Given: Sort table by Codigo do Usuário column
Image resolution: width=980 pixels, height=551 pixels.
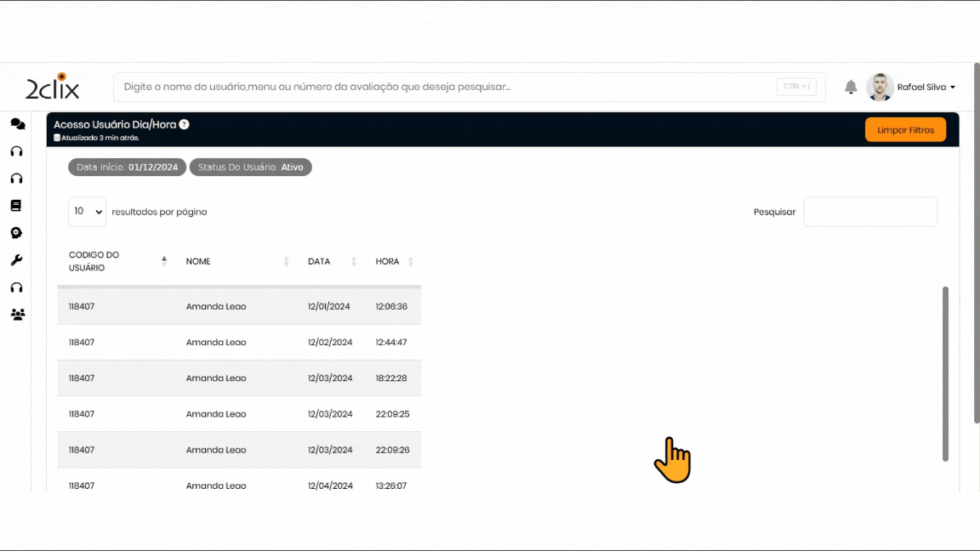Looking at the screenshot, I should pyautogui.click(x=117, y=261).
